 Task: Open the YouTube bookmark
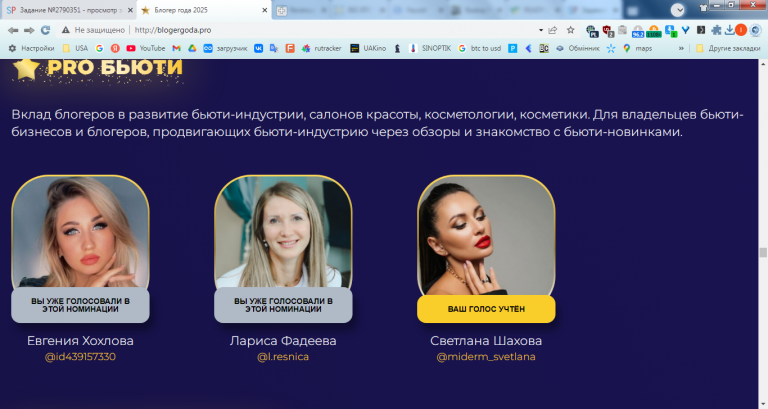tap(145, 48)
